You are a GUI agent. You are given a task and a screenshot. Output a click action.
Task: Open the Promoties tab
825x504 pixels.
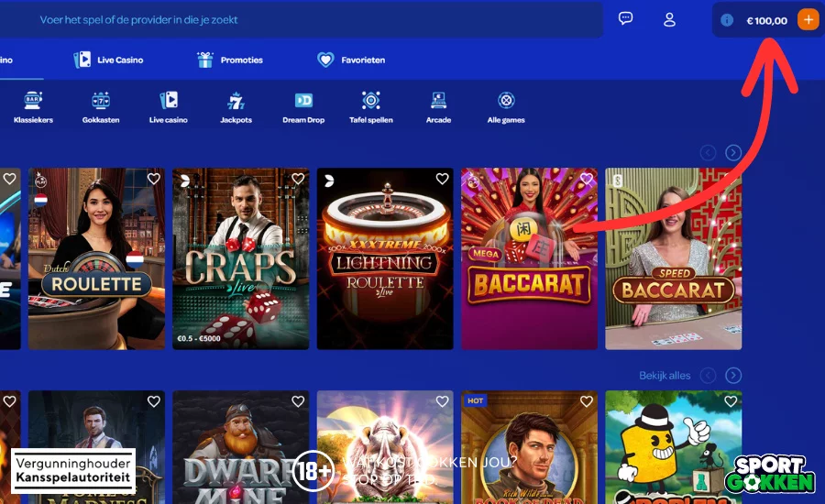point(230,60)
